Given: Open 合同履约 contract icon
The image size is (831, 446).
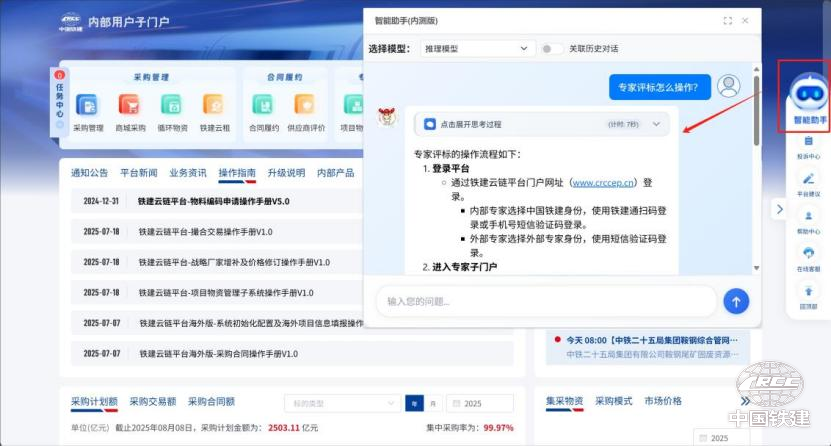Looking at the screenshot, I should pos(263,105).
